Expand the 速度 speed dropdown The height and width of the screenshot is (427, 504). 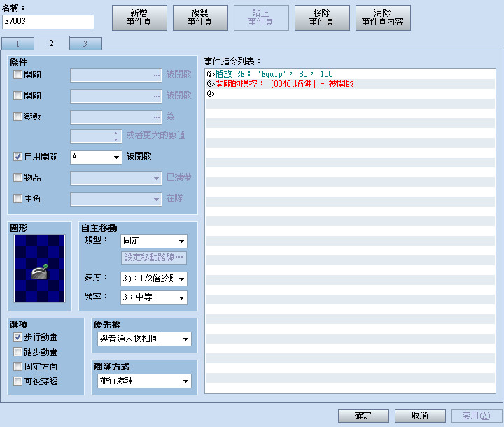(154, 279)
